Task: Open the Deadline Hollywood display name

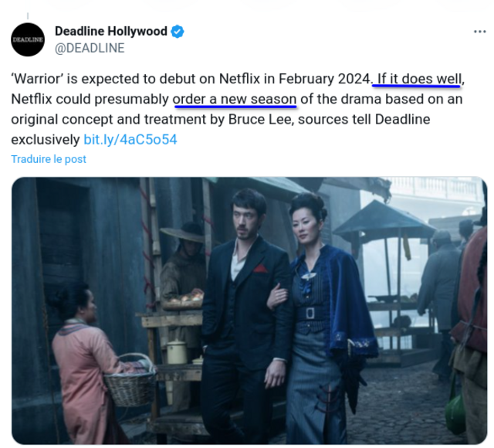Action: pos(111,31)
